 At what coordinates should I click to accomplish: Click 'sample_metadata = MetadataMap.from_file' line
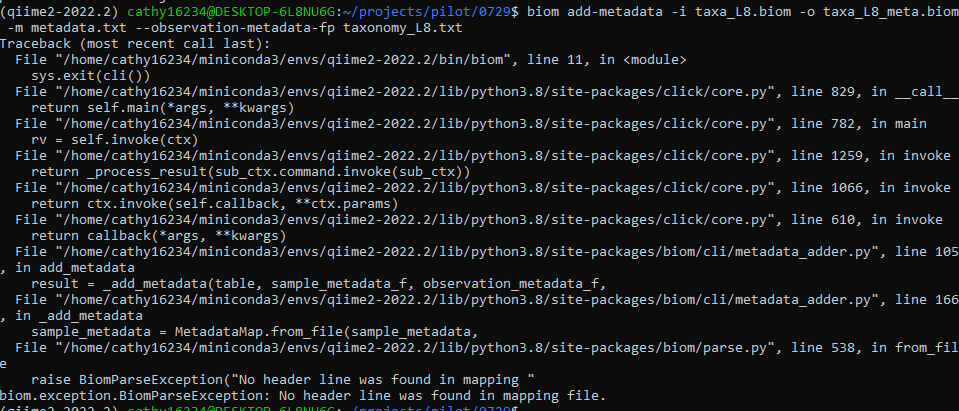[254, 331]
